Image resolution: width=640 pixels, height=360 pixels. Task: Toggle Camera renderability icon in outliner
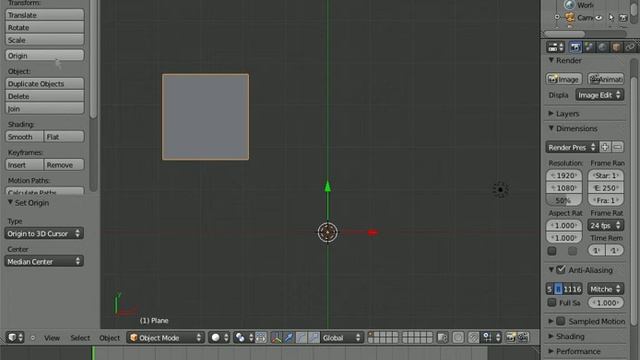(x=623, y=18)
